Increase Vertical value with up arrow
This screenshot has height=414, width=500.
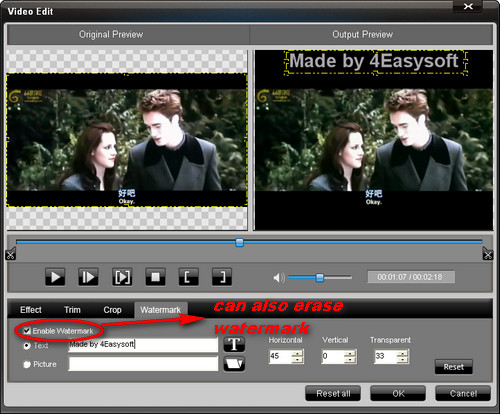pos(350,353)
